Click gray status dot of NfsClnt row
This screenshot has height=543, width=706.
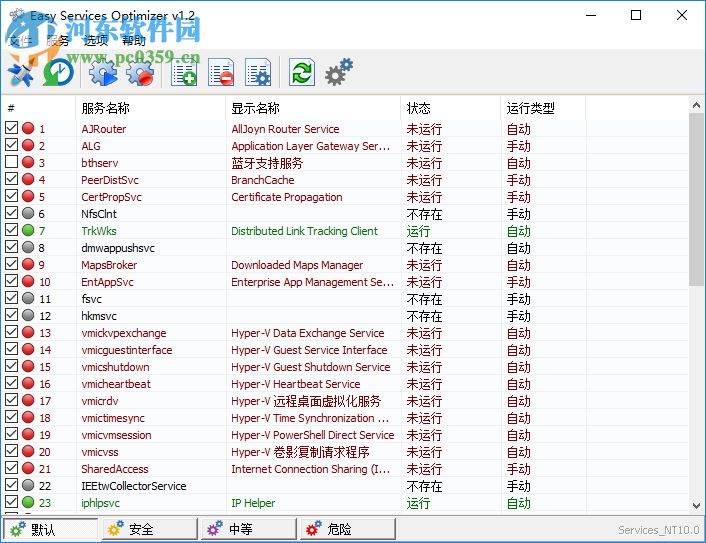(28, 213)
